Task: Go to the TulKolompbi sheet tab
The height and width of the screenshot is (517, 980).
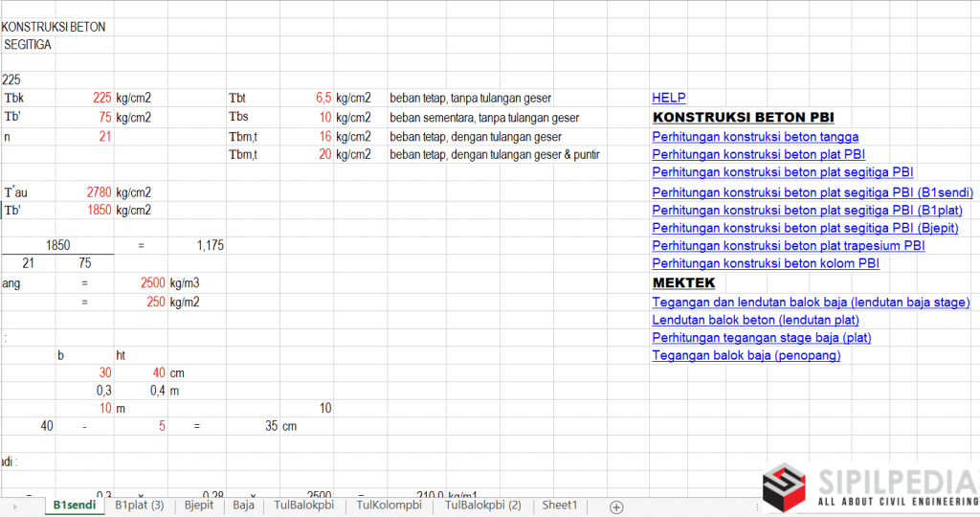Action: click(389, 505)
